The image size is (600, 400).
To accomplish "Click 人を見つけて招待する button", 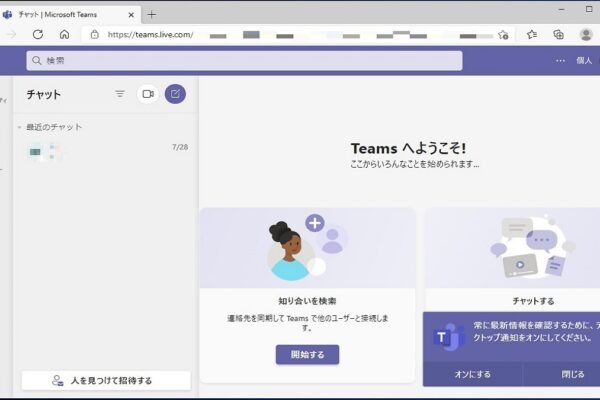I will tap(106, 380).
